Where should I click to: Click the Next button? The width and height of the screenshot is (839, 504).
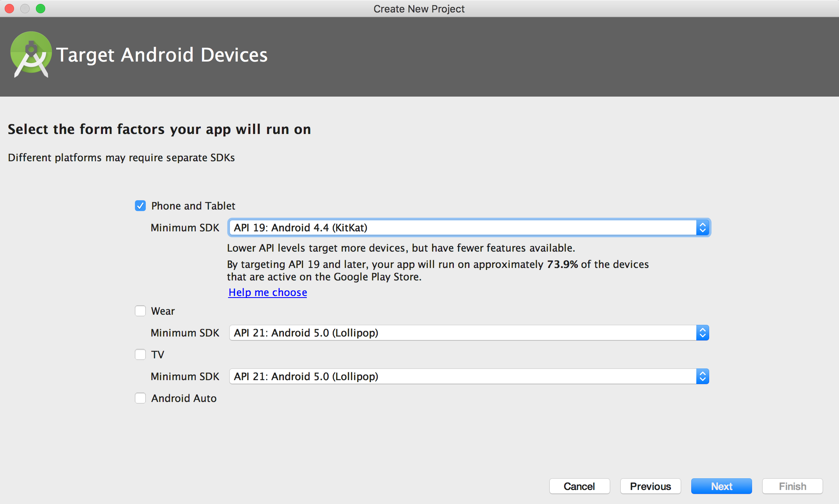722,486
